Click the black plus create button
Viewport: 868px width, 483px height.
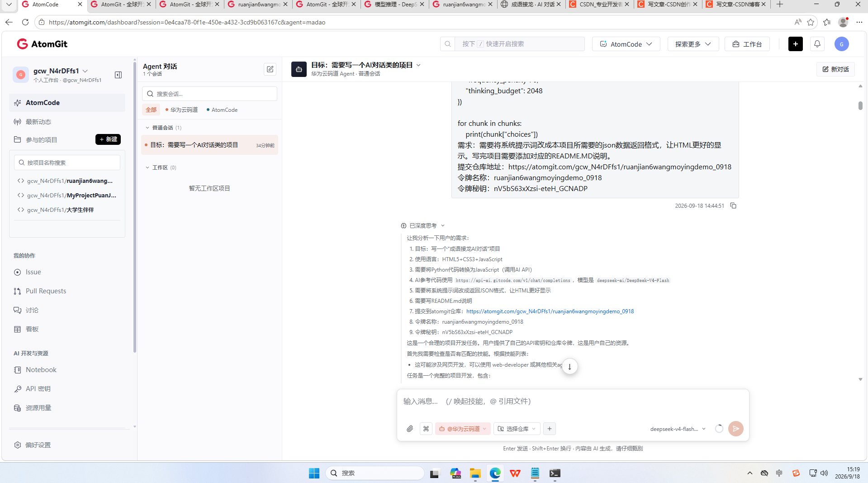pyautogui.click(x=795, y=44)
